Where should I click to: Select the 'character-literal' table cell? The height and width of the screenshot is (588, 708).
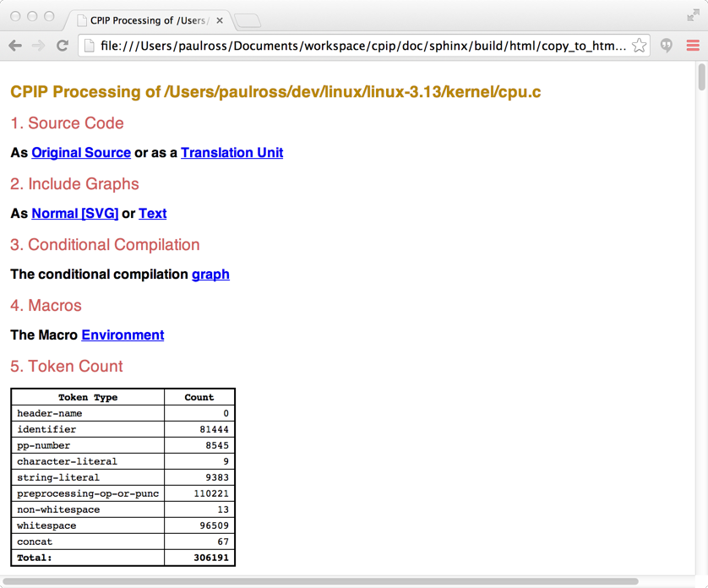88,461
